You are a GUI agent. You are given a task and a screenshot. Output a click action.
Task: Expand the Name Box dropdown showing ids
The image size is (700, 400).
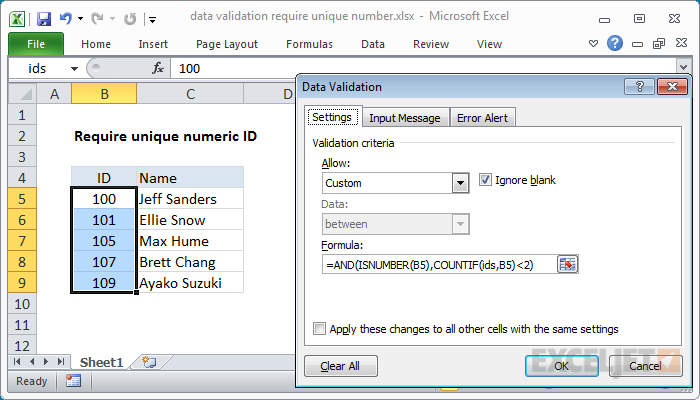pos(75,68)
